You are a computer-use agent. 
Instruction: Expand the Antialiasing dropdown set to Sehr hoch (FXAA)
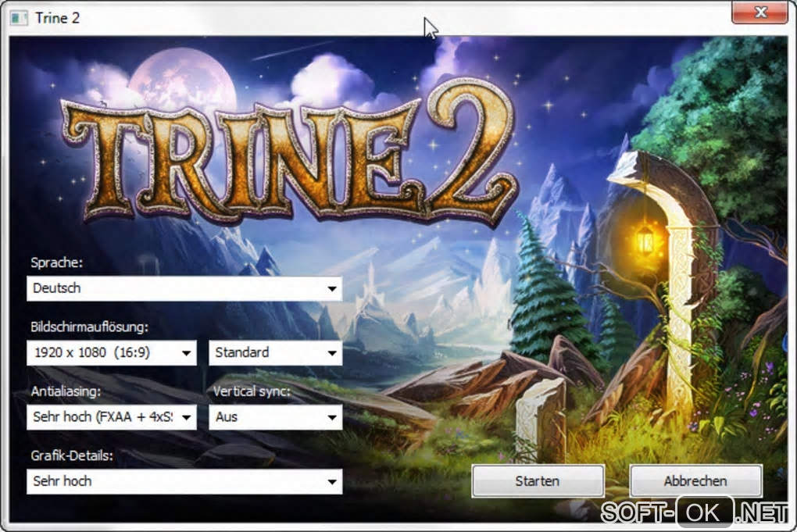(x=111, y=417)
